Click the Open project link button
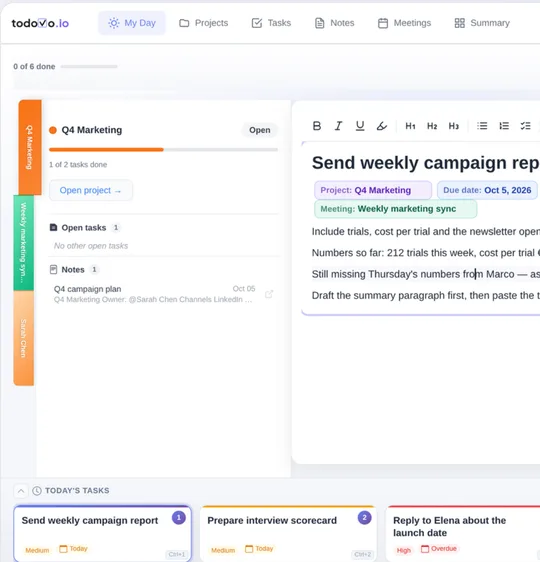The image size is (540, 562). (x=91, y=190)
